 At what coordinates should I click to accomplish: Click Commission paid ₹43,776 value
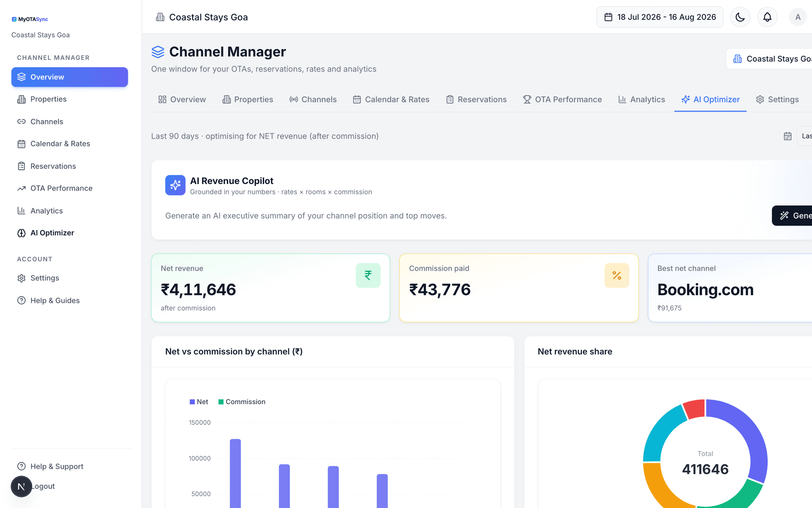point(440,289)
